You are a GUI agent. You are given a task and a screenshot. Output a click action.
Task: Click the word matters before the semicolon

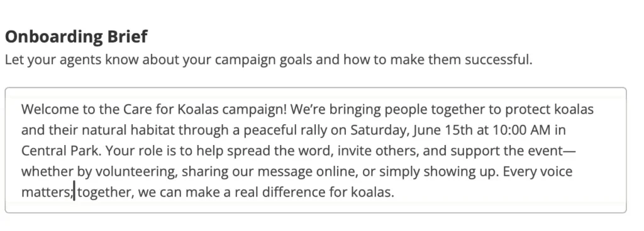click(46, 191)
